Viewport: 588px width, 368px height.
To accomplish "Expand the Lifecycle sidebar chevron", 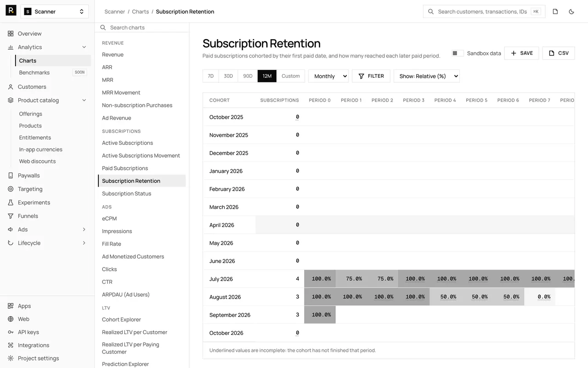I will (84, 243).
